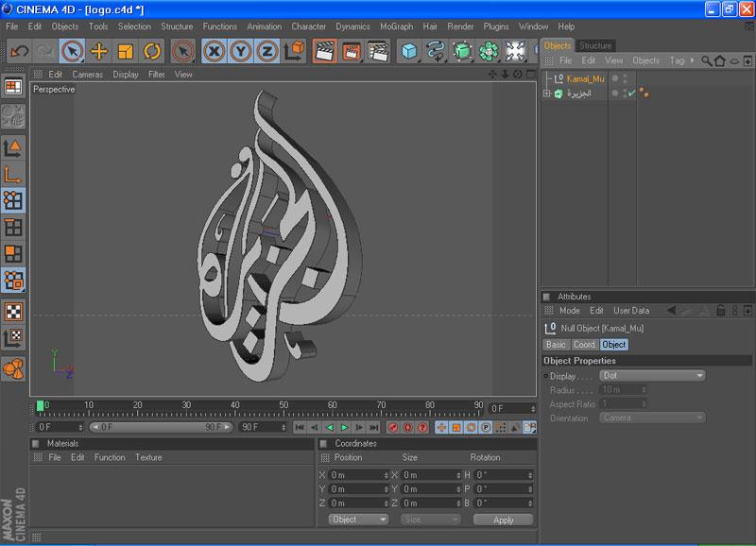Toggle autokeying button
Image resolution: width=756 pixels, height=546 pixels.
point(408,428)
